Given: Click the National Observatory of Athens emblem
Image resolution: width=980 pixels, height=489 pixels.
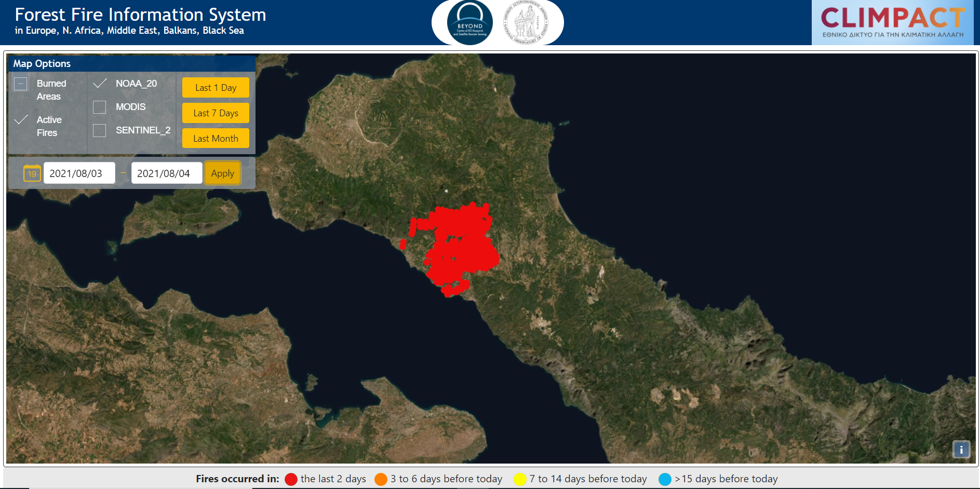Looking at the screenshot, I should coord(526,23).
